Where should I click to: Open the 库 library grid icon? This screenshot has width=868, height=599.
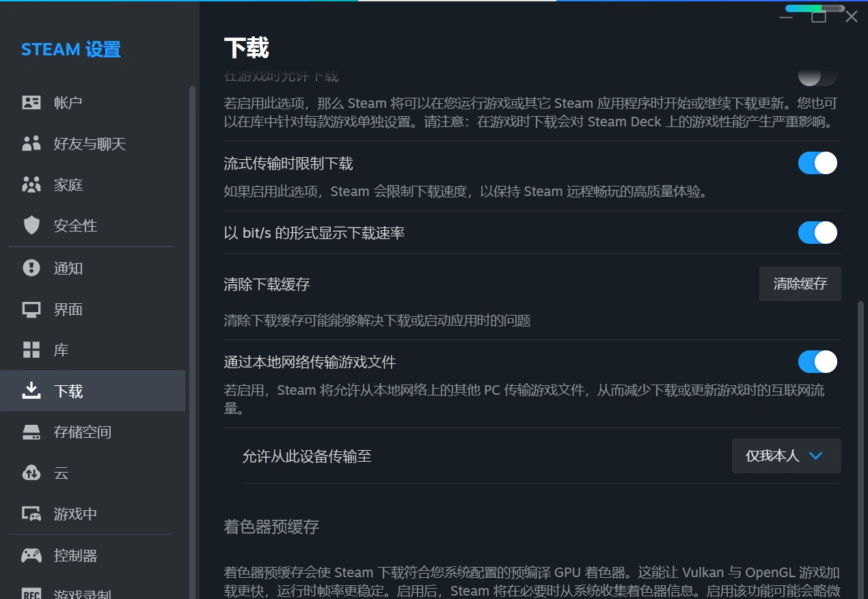coord(31,350)
